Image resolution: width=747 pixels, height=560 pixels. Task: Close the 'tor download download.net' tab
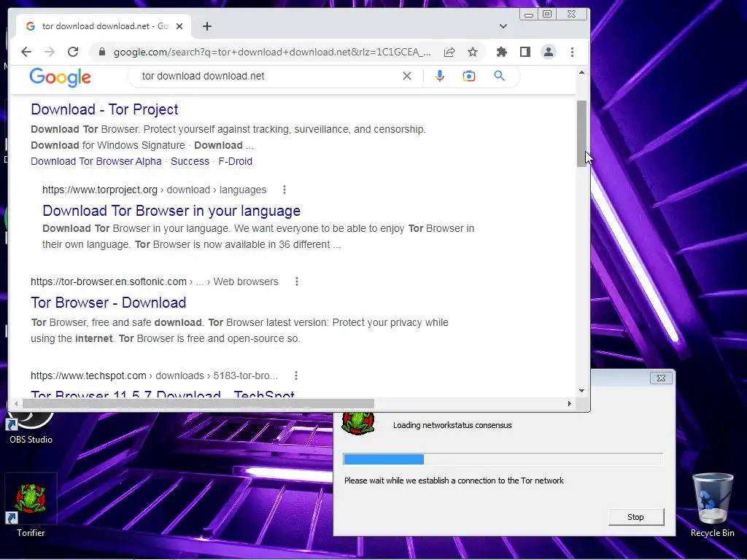click(x=179, y=26)
